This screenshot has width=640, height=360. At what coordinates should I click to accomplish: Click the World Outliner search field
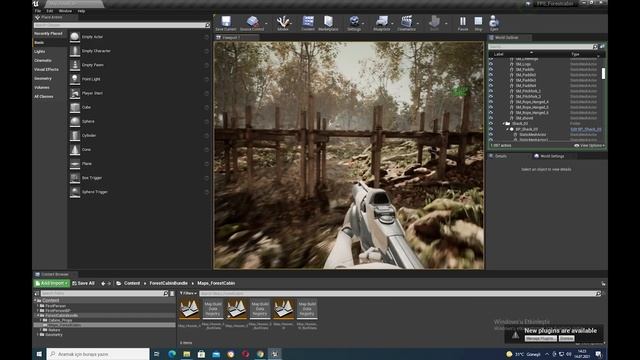click(x=540, y=47)
